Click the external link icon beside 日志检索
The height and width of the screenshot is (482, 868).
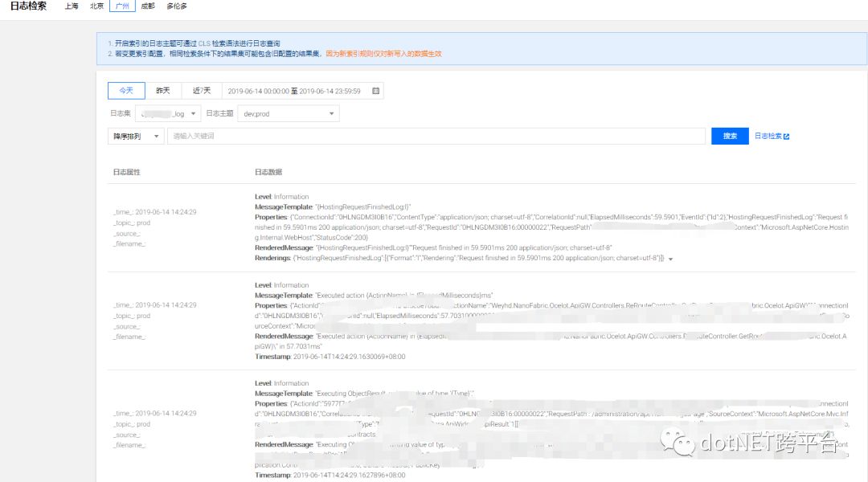click(x=787, y=137)
